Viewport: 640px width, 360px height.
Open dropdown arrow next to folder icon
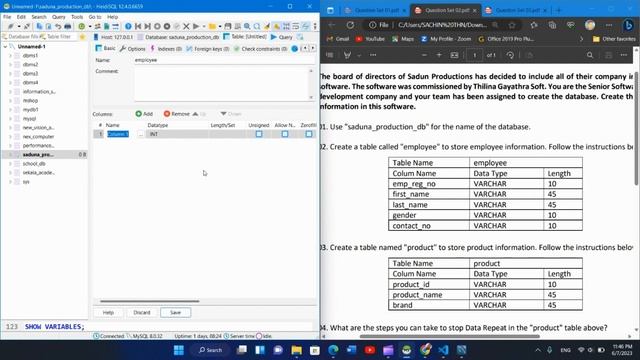[x=220, y=26]
